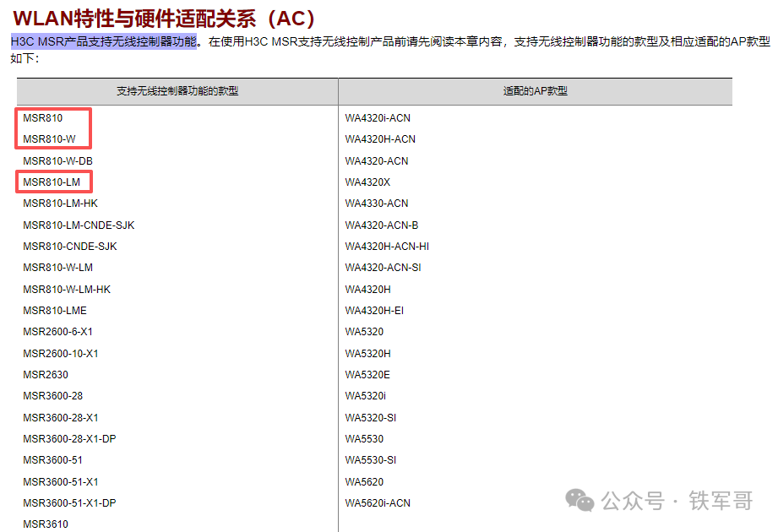The height and width of the screenshot is (532, 778).
Task: Click the page title WLAN特性与硬件适配关系（AC）
Action: [164, 18]
